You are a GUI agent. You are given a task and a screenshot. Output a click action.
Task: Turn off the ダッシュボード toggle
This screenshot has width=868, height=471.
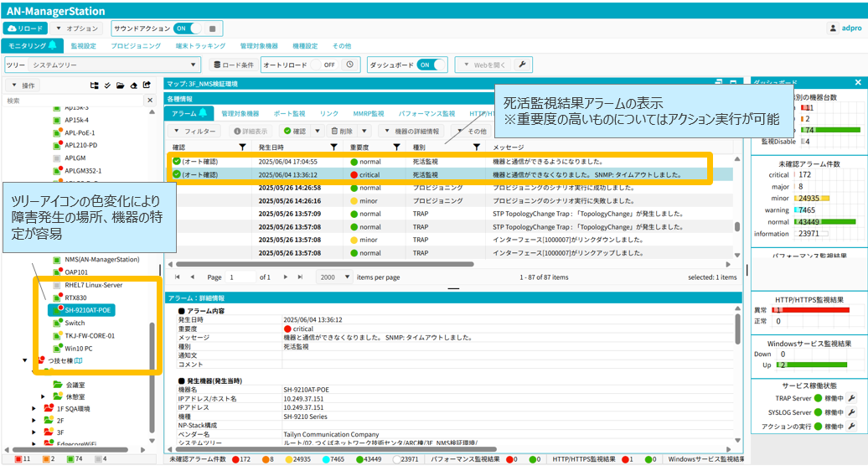(x=431, y=65)
